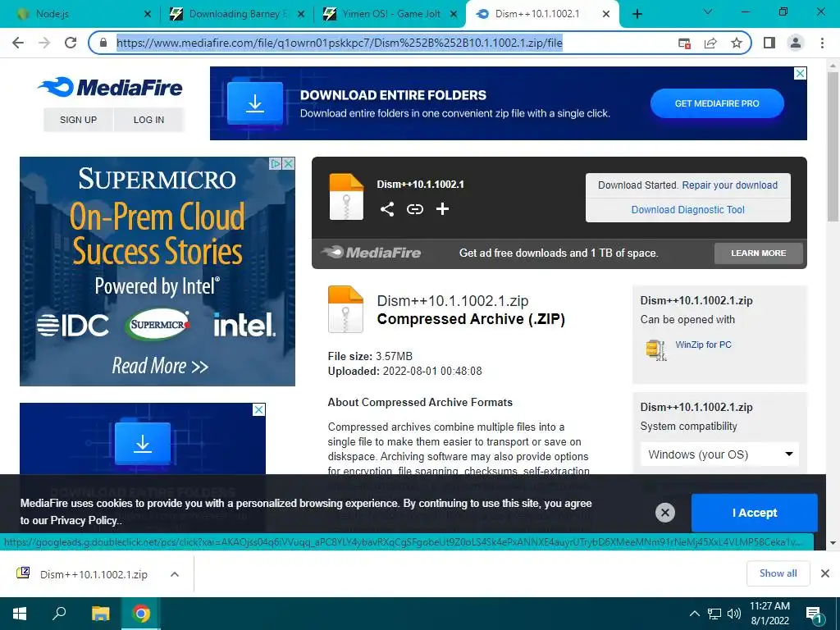Click the AdChoices icon on Supermicro ad

276,163
